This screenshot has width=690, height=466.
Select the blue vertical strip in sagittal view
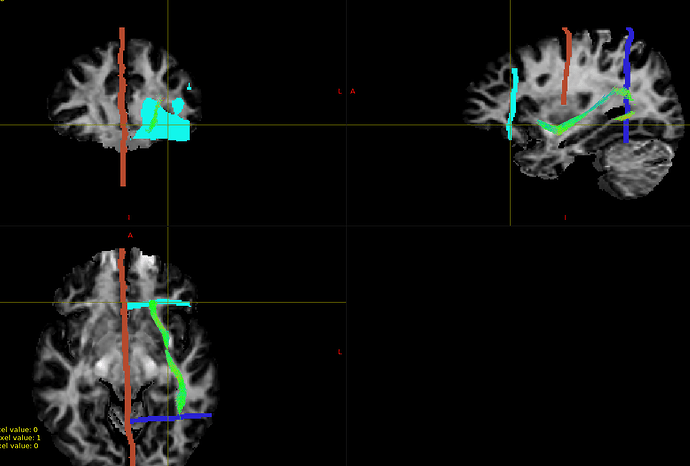click(628, 80)
